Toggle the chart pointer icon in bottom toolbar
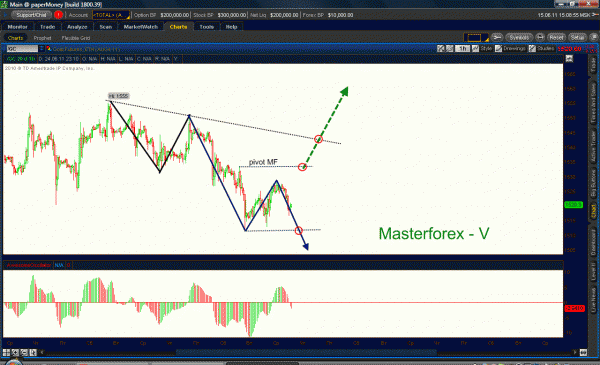The height and width of the screenshot is (365, 600). [x=33, y=352]
